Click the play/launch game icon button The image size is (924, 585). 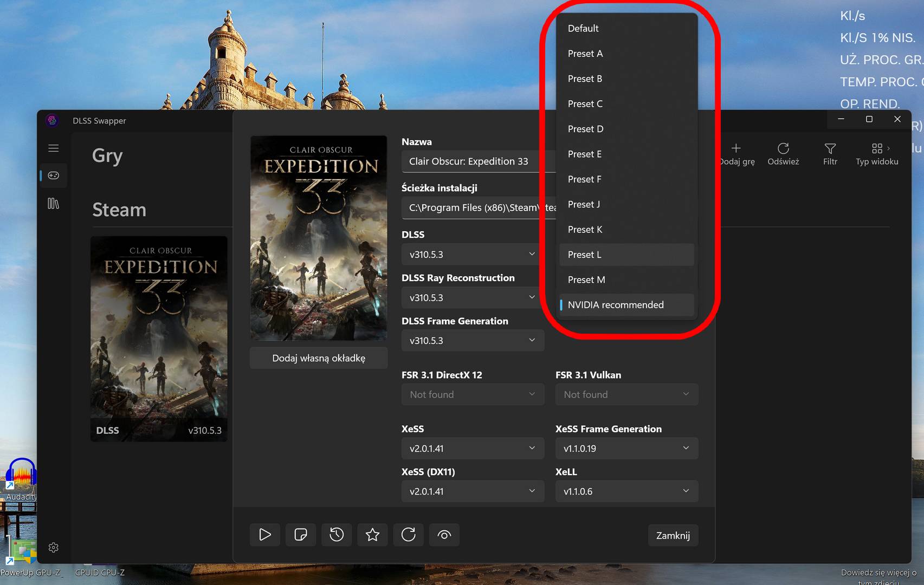[265, 535]
